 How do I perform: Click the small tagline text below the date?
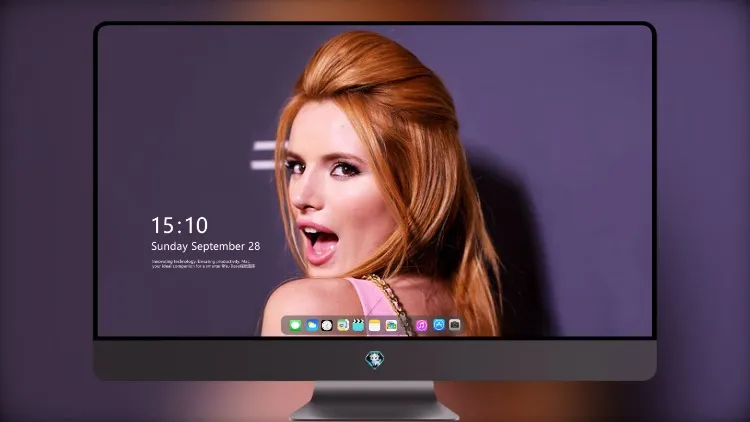click(203, 264)
